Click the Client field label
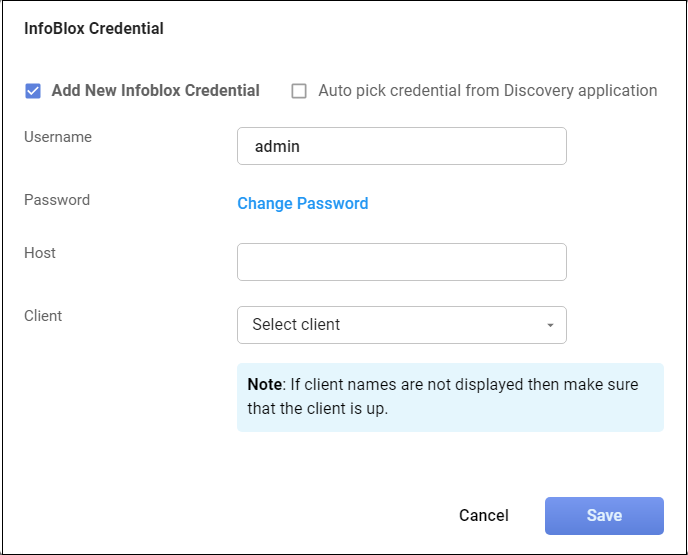This screenshot has width=688, height=555. (x=43, y=316)
